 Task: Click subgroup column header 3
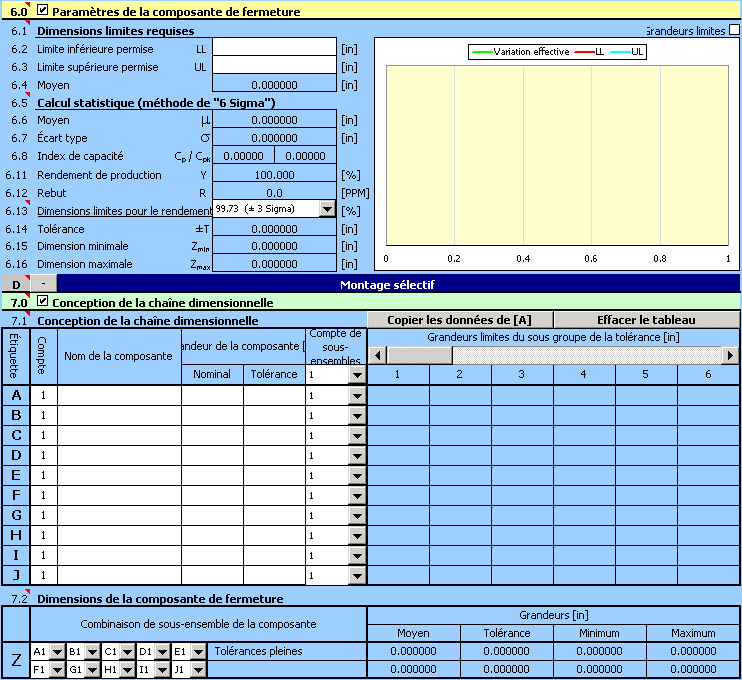(521, 374)
